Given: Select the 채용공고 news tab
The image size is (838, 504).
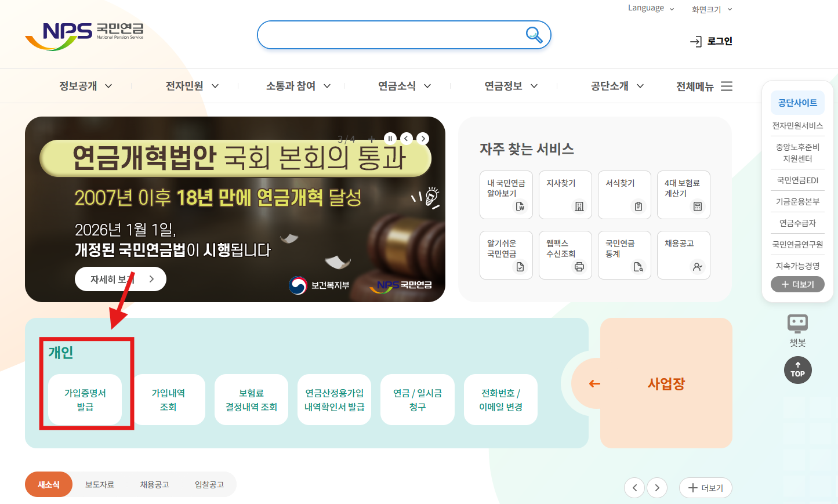Looking at the screenshot, I should pyautogui.click(x=154, y=484).
